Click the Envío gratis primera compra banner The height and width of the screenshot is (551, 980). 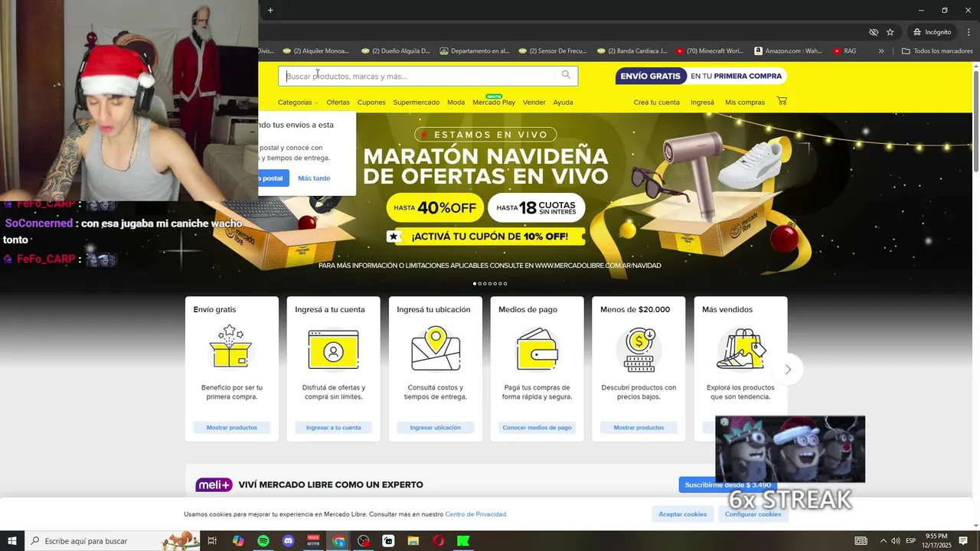[701, 76]
